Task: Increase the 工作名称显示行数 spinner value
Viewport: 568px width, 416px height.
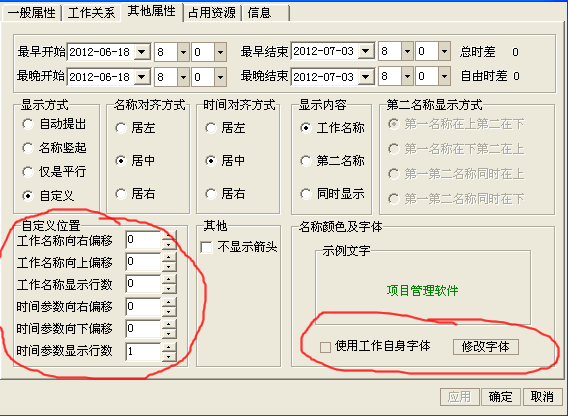Action: [x=168, y=279]
